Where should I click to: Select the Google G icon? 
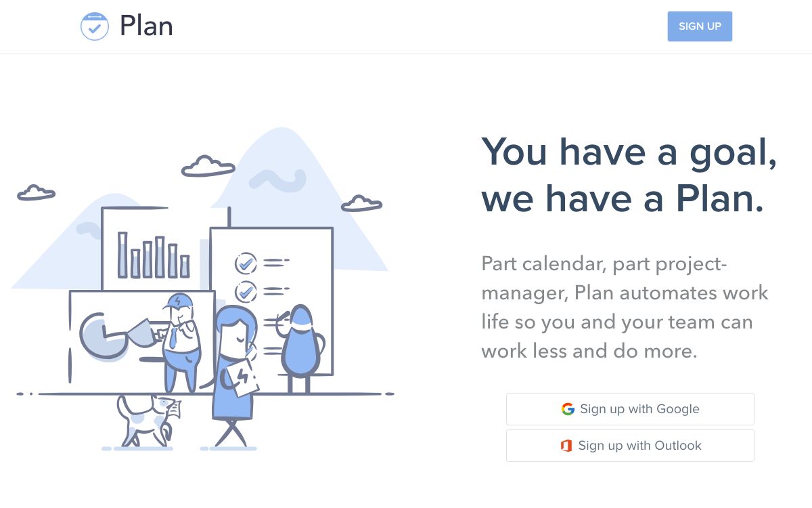[568, 408]
